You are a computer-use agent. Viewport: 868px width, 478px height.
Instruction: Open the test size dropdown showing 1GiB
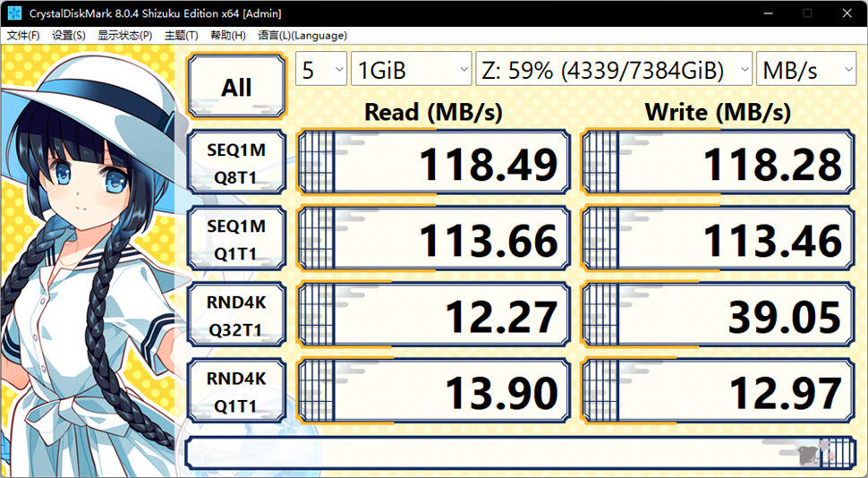[412, 69]
